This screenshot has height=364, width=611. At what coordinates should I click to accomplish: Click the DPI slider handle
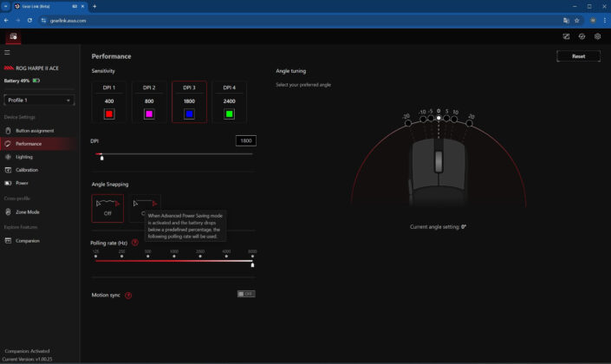[x=101, y=158]
